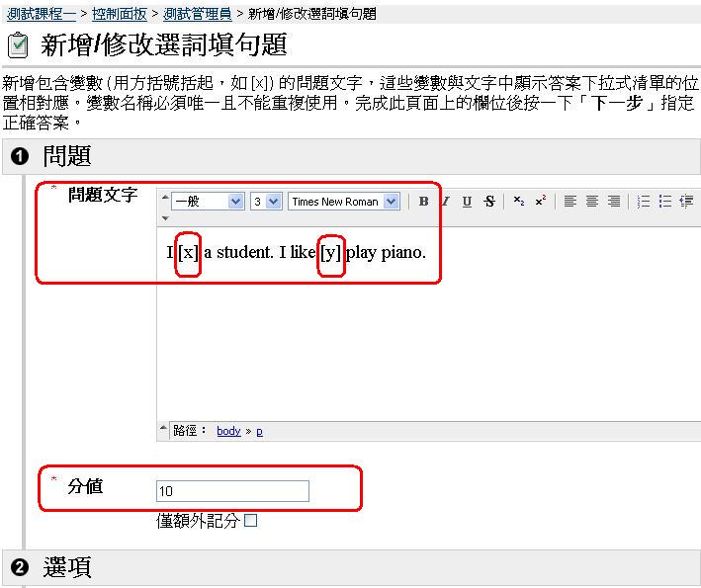Open the Times New Roman font dropdown
The image size is (701, 588).
pos(344,202)
